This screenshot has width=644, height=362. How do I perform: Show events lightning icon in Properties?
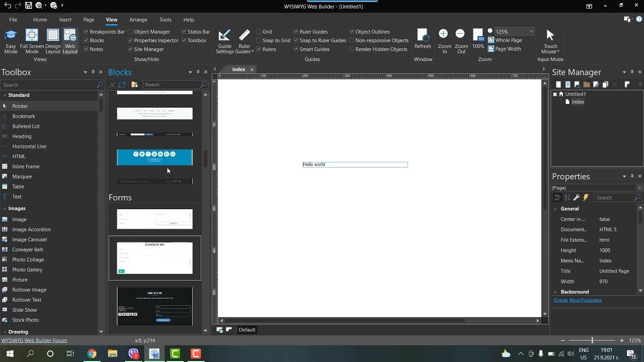coord(586,198)
